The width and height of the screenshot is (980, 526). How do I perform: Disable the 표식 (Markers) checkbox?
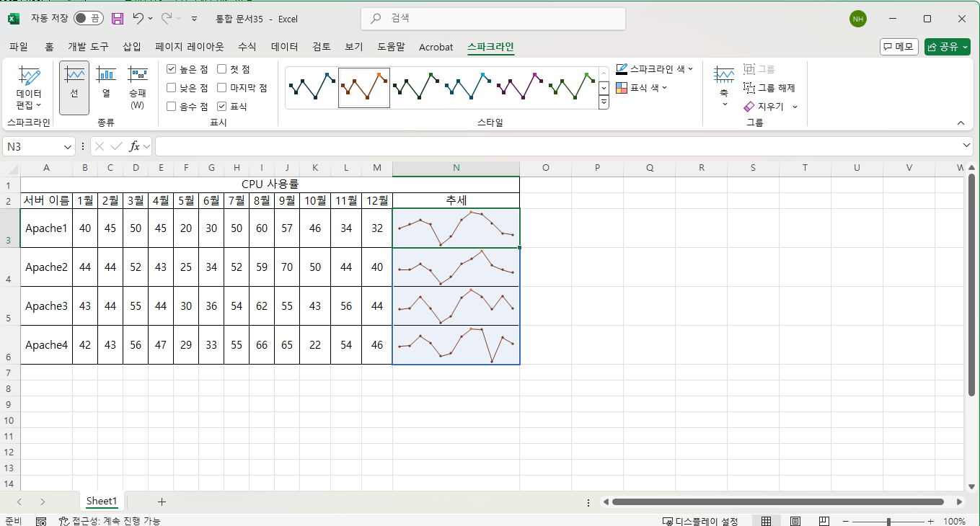point(221,106)
